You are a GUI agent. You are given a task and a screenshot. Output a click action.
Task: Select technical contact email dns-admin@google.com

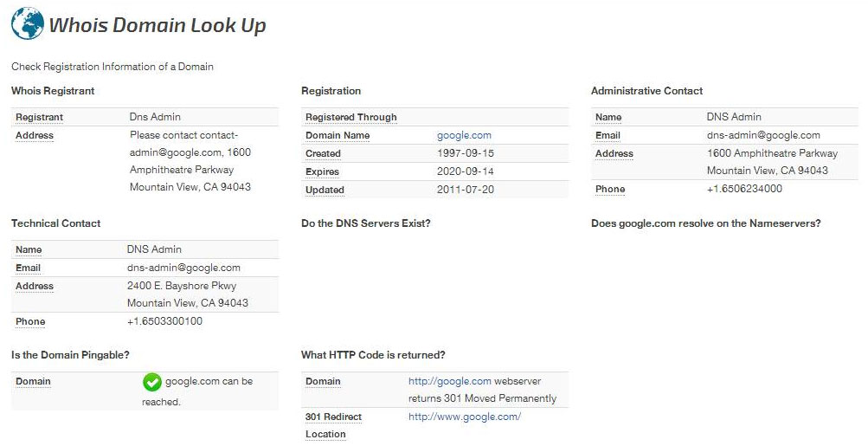click(183, 268)
